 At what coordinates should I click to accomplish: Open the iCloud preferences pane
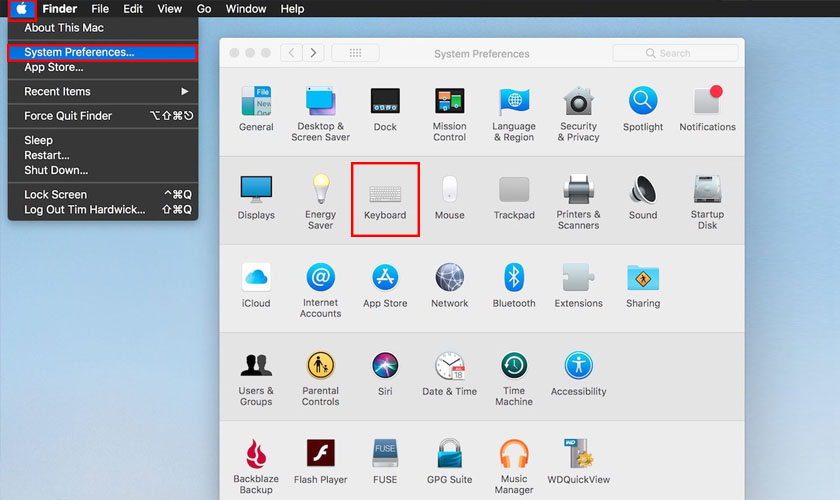(x=256, y=285)
